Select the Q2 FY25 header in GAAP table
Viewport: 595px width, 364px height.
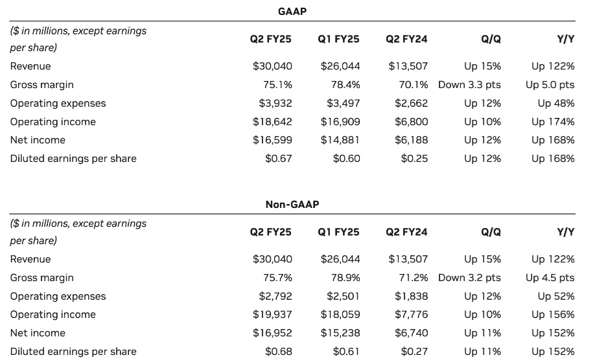point(271,39)
